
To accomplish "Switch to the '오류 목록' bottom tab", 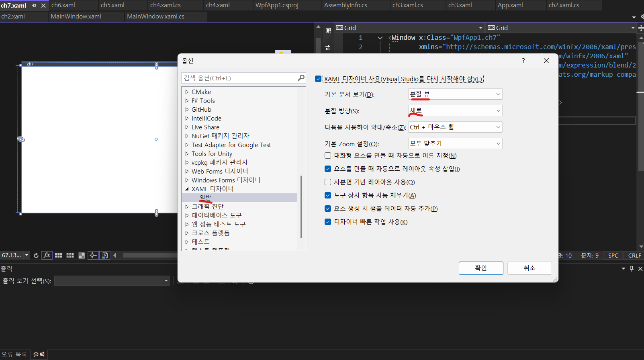I will [14, 354].
